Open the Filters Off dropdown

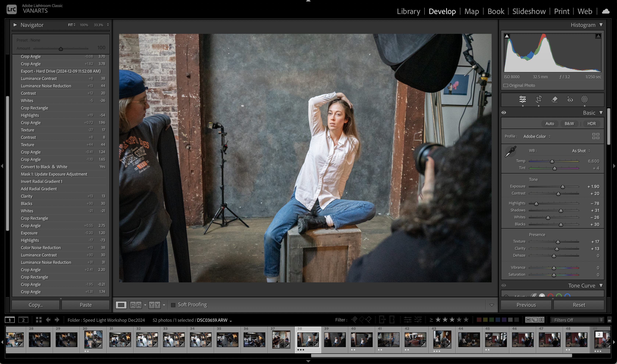coord(577,320)
